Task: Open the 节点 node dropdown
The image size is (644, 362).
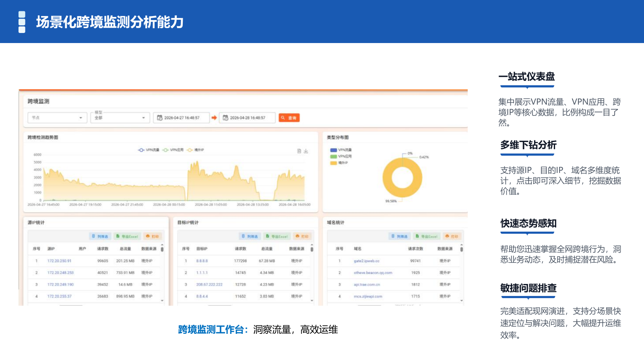Action: pos(57,118)
